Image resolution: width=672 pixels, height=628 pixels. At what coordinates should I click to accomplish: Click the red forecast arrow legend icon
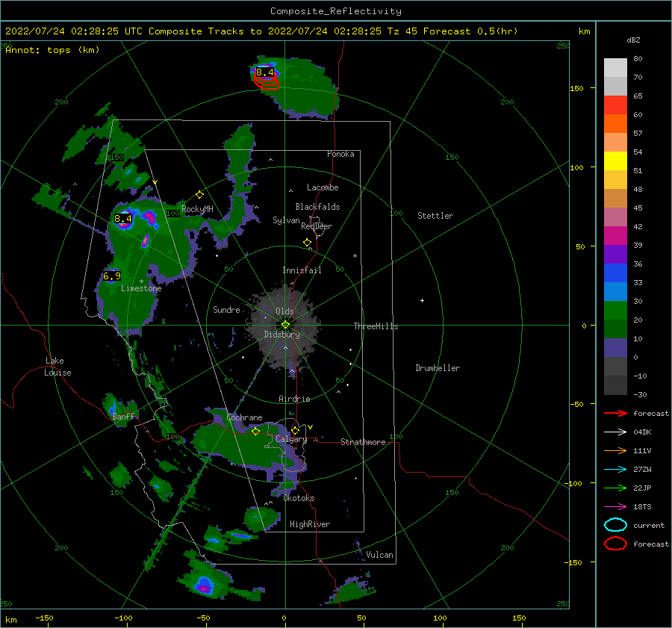tap(615, 413)
